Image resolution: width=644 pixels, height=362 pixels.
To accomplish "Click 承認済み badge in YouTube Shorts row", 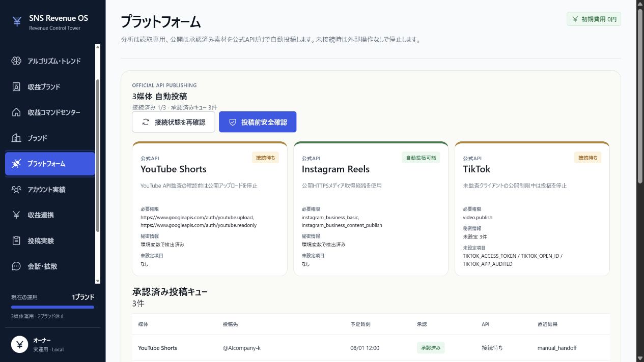I will pyautogui.click(x=431, y=348).
